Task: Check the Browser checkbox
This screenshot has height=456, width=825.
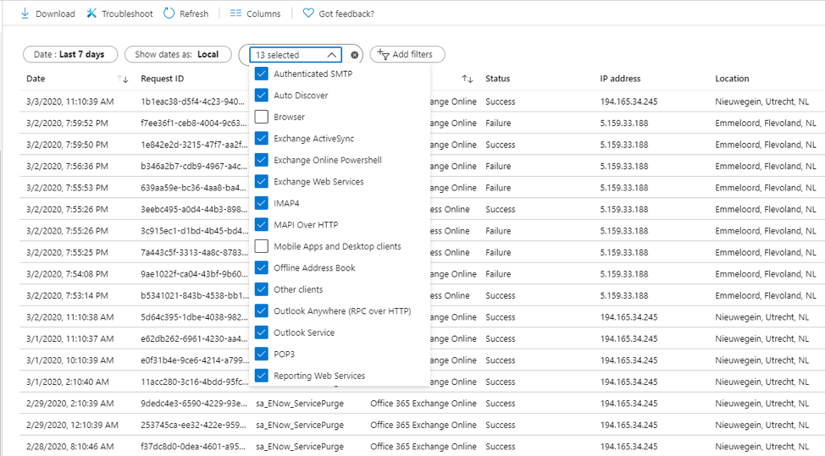Action: click(x=261, y=117)
